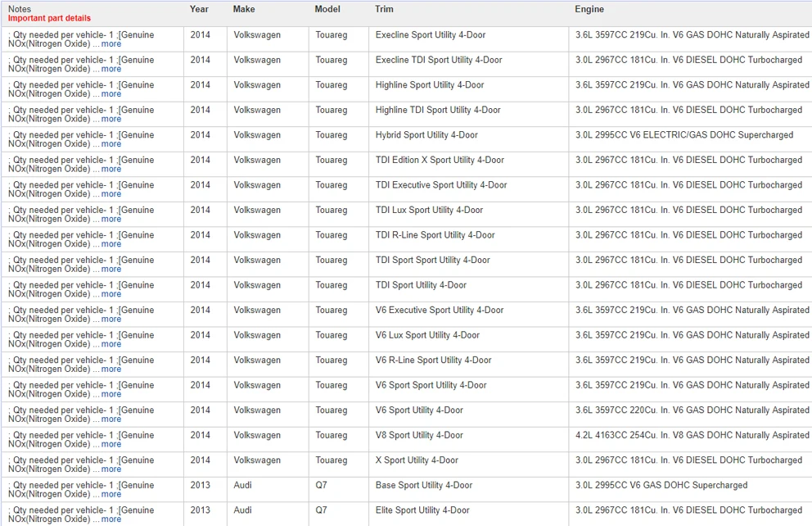Open 'more' link in Execline TDI row

(111, 69)
